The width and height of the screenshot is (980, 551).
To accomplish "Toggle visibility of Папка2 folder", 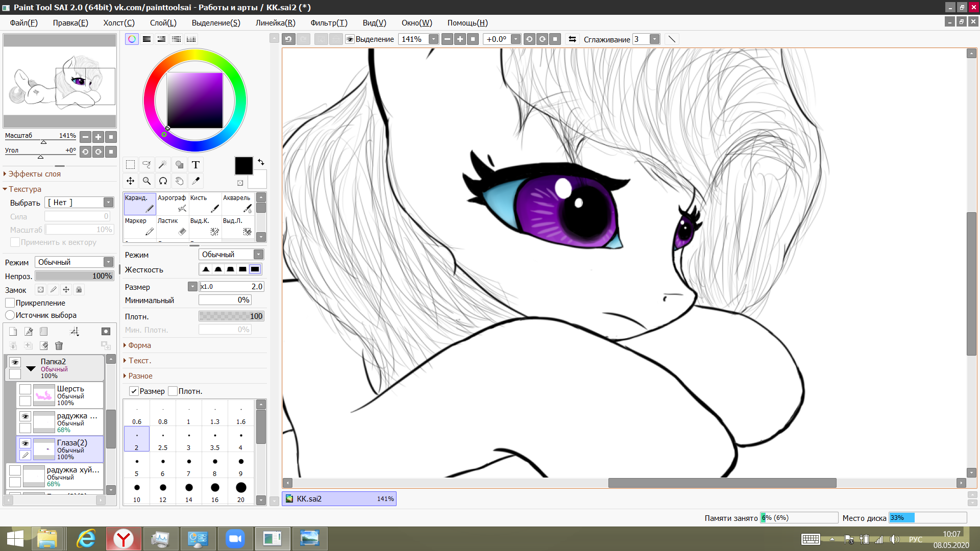I will (x=15, y=362).
